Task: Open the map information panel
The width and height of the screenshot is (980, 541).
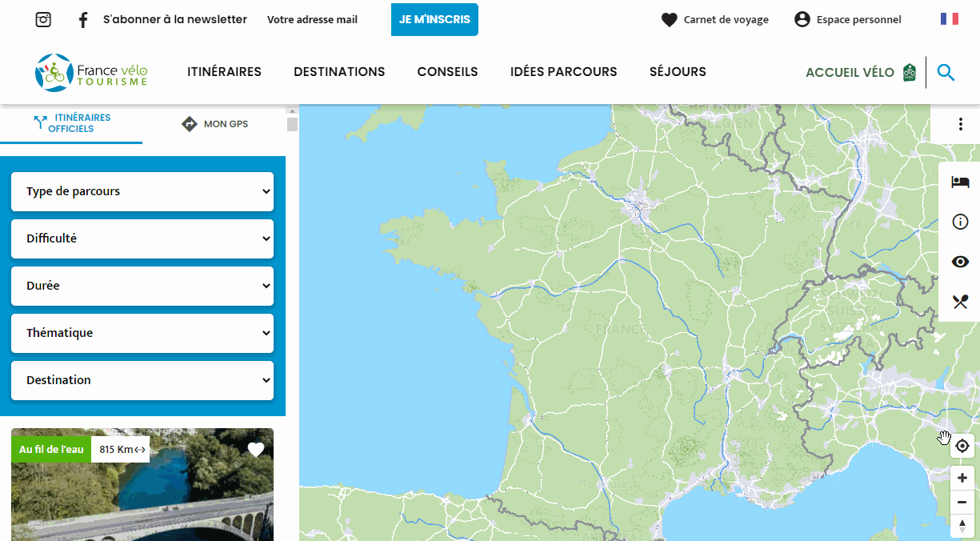Action: pyautogui.click(x=960, y=222)
